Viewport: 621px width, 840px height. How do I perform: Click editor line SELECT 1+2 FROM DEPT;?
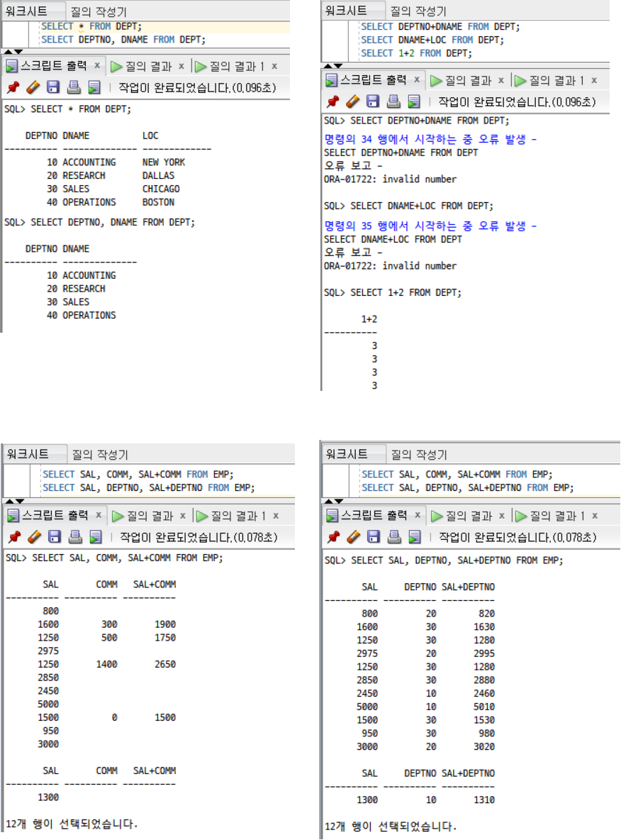coord(416,53)
